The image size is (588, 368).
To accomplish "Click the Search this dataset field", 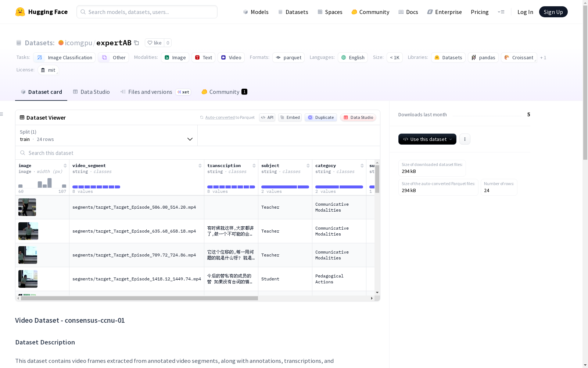I will click(x=198, y=153).
